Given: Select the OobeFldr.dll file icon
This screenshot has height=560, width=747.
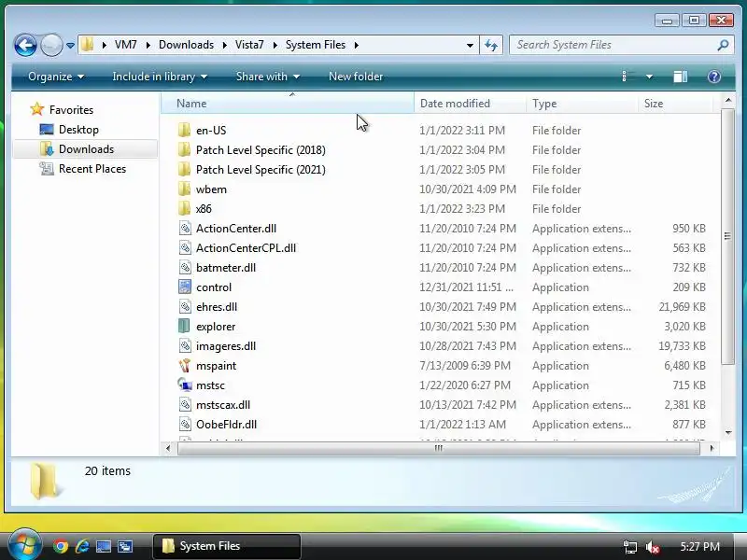Looking at the screenshot, I should point(185,425).
